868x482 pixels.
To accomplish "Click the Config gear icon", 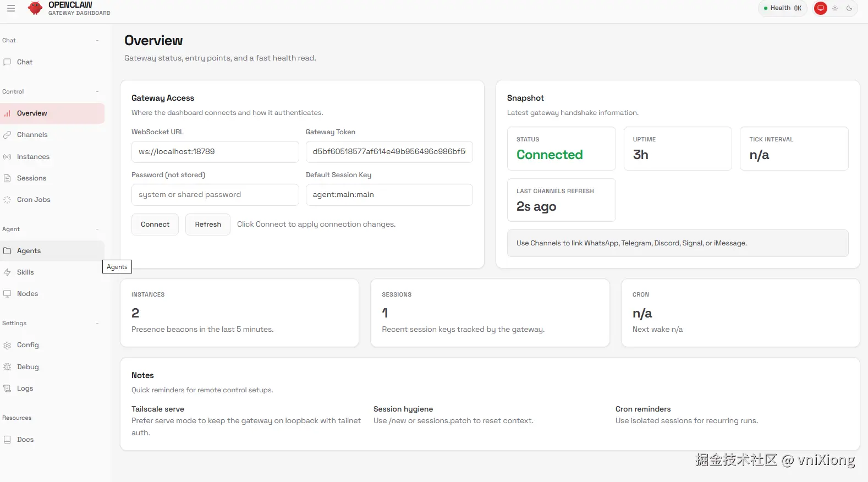I will click(x=7, y=345).
